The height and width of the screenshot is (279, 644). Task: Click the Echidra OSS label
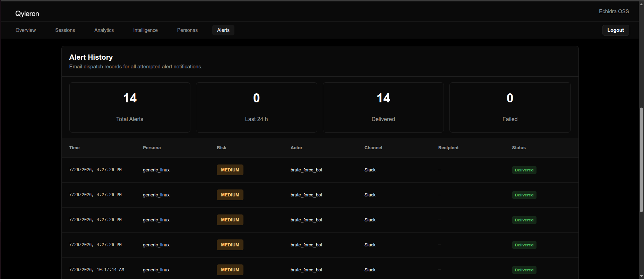pos(614,11)
